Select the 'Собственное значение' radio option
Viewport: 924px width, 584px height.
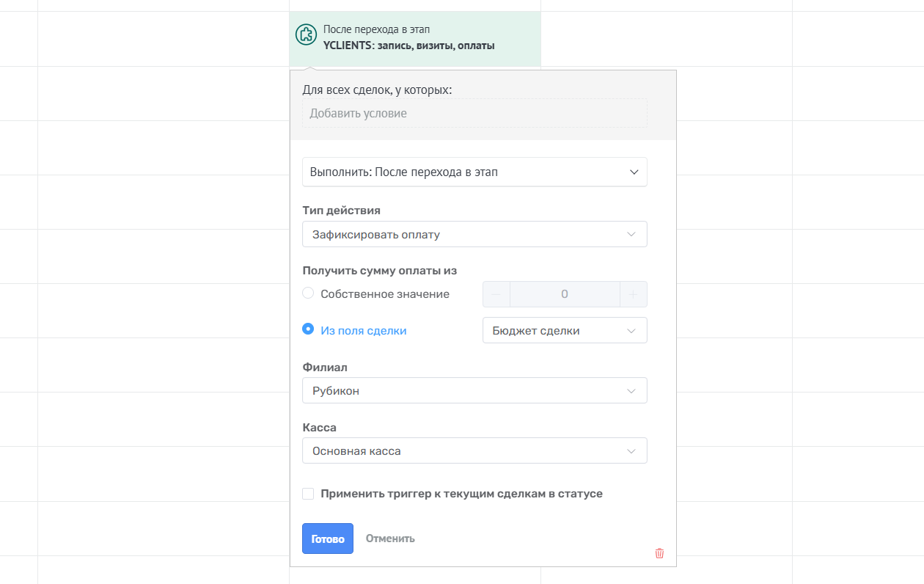coord(308,293)
